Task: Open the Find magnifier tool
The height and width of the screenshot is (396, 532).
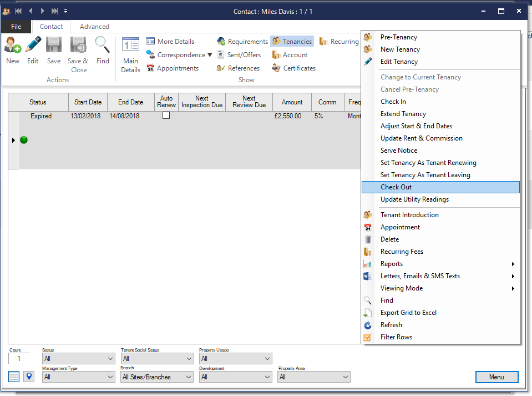Action: pyautogui.click(x=103, y=50)
